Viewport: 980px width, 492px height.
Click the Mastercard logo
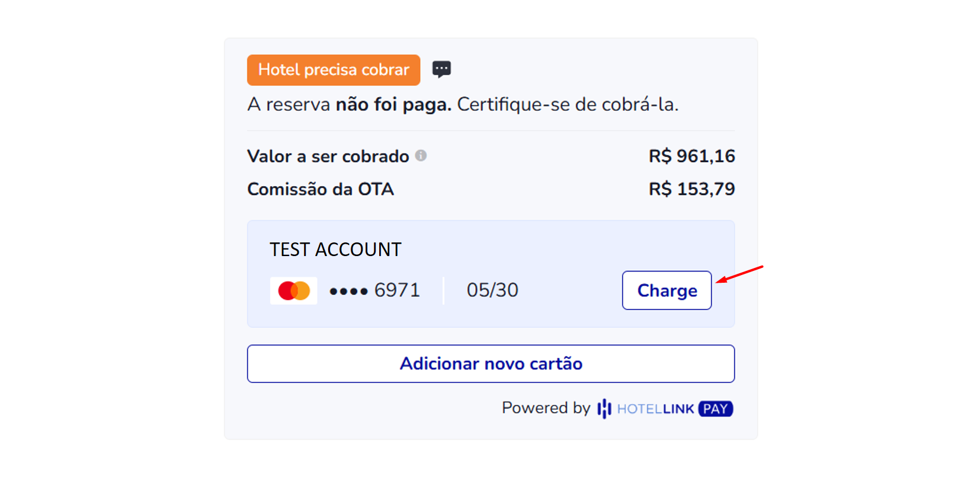coord(294,290)
